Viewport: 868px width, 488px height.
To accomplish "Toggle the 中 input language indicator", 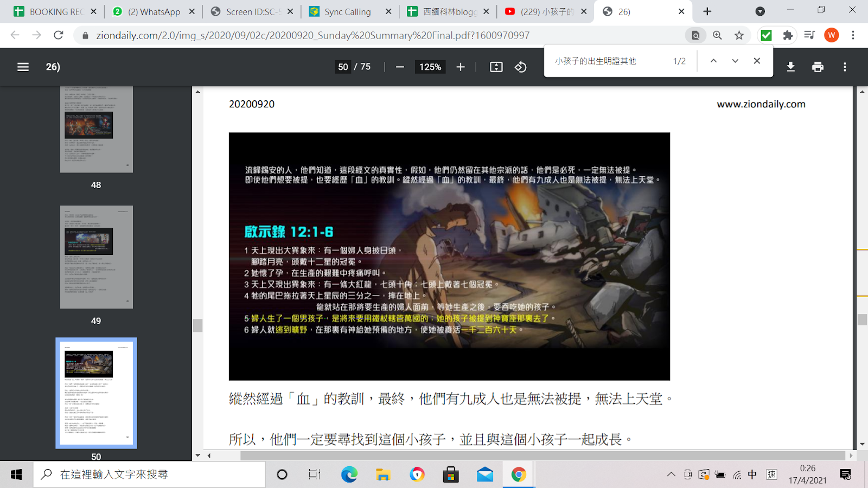I will [752, 474].
